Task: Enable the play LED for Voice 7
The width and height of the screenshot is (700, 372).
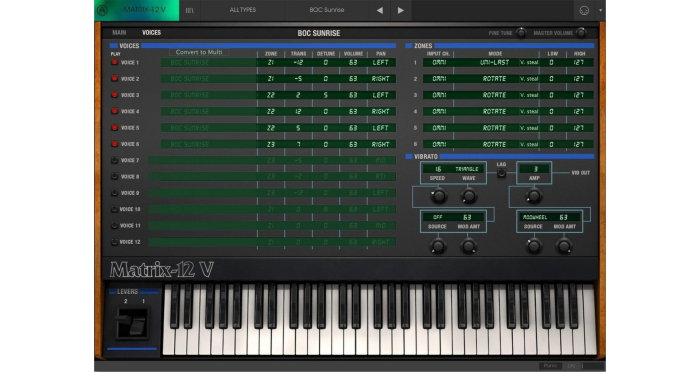Action: [x=115, y=160]
